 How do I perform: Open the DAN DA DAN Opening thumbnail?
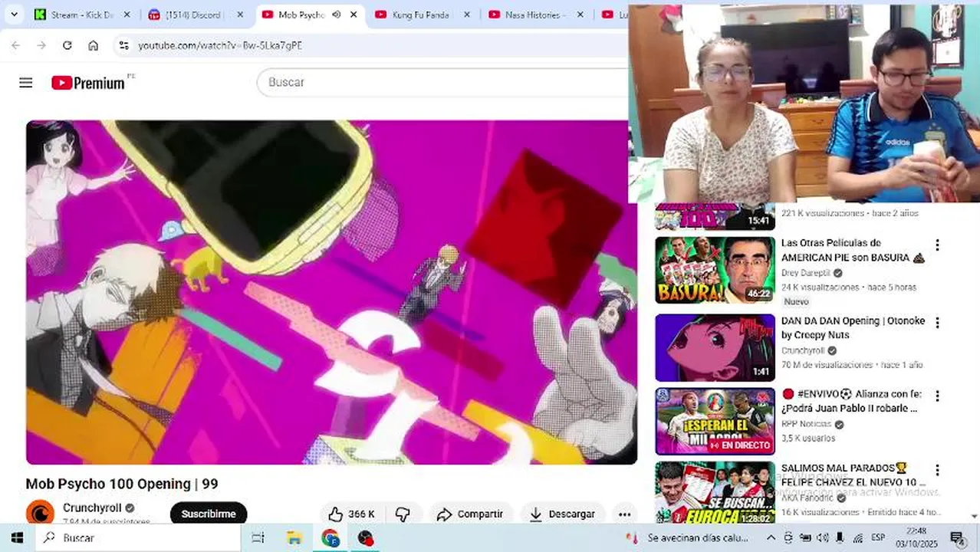(715, 347)
